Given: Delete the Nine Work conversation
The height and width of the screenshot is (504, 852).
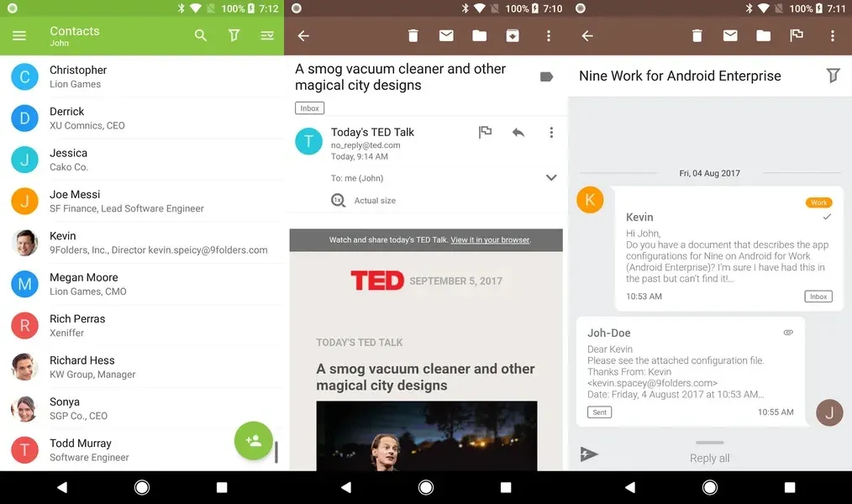Looking at the screenshot, I should (x=697, y=36).
